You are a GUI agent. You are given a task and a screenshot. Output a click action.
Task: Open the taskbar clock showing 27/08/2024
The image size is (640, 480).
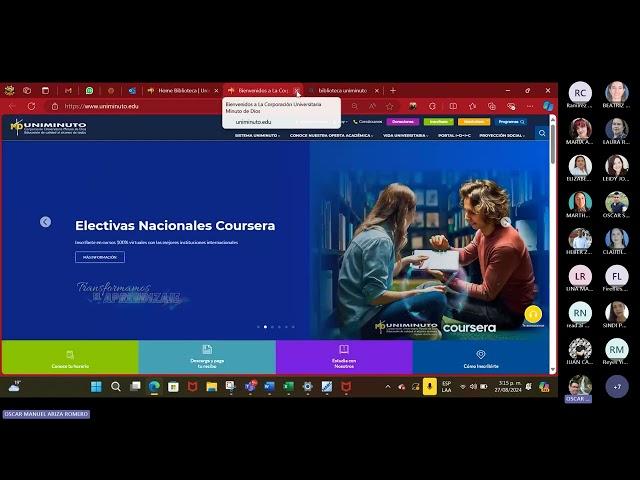click(508, 387)
